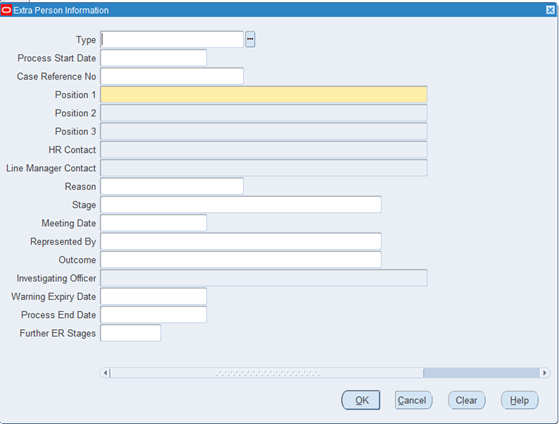Click the Oracle logo in title bar
Viewport: 559px width, 424px height.
pos(6,10)
